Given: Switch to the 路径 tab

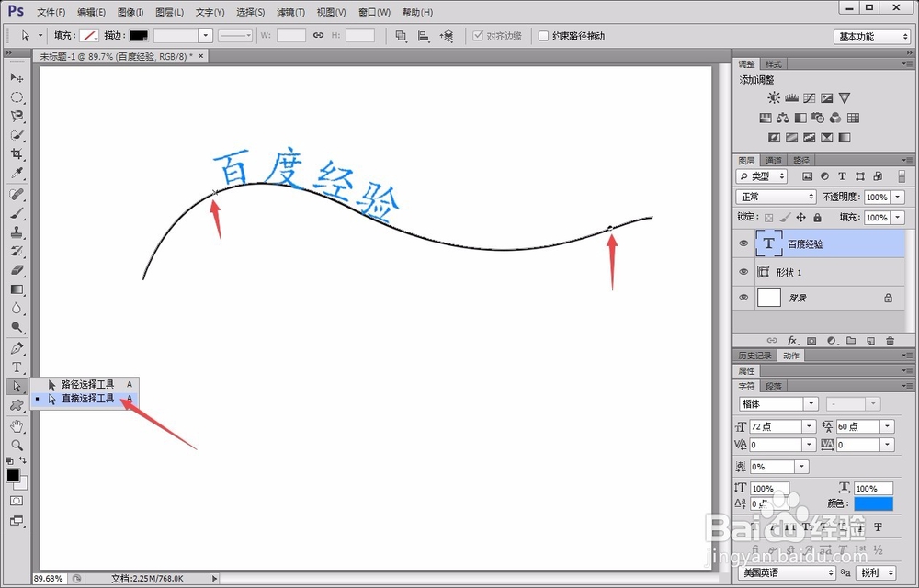Looking at the screenshot, I should pos(801,160).
